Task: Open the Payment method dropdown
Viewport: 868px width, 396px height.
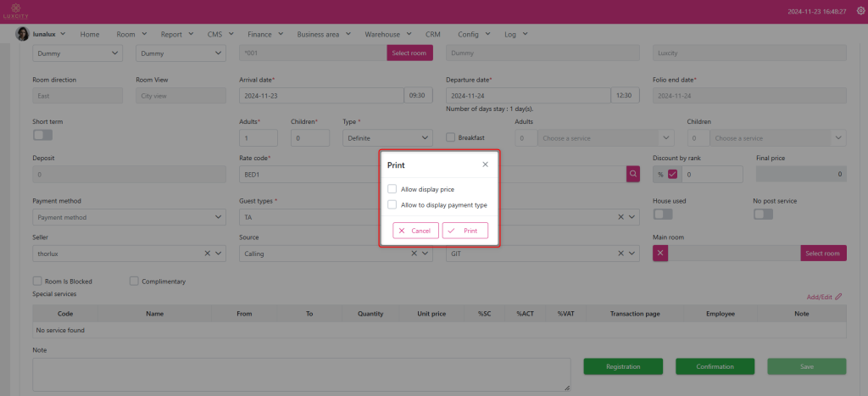Action: point(129,218)
